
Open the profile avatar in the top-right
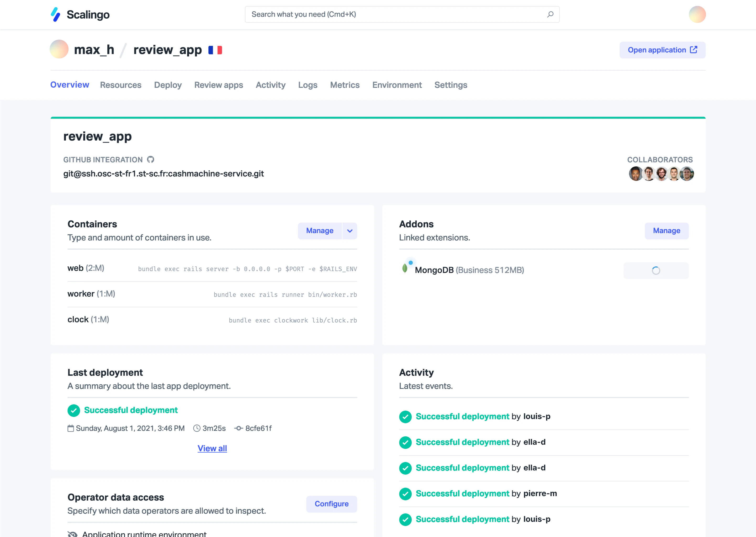point(697,14)
